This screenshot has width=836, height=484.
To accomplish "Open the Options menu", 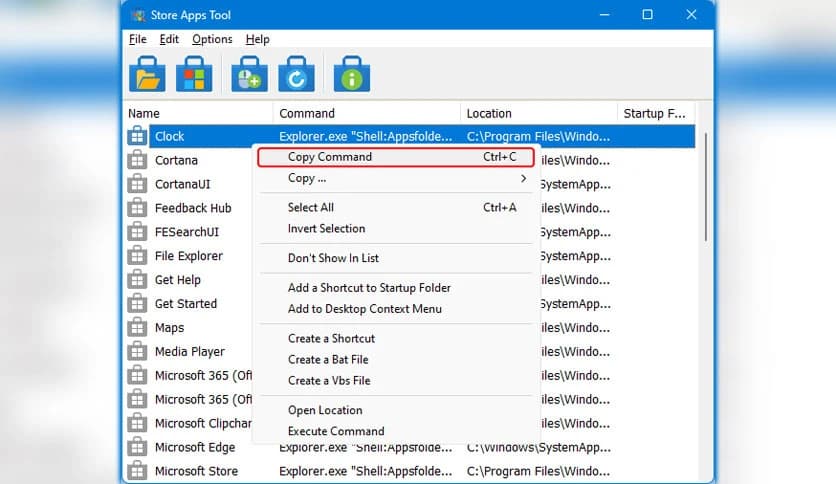I will point(212,39).
